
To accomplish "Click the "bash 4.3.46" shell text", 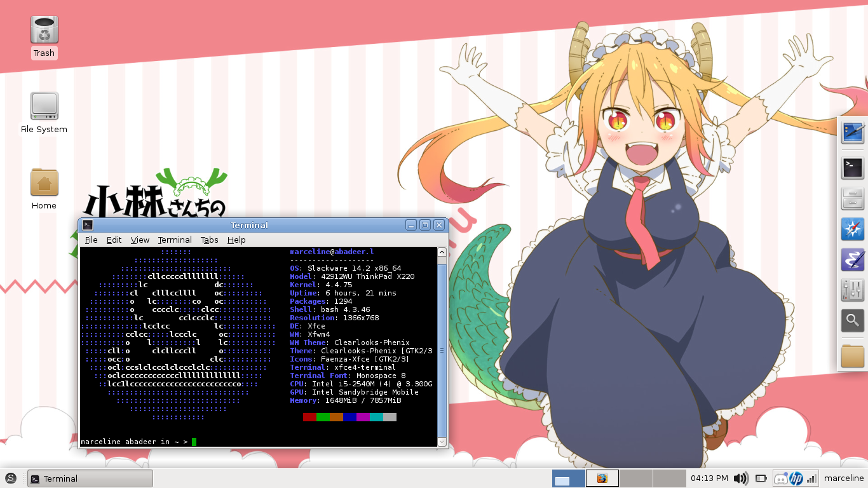I will pyautogui.click(x=346, y=309).
